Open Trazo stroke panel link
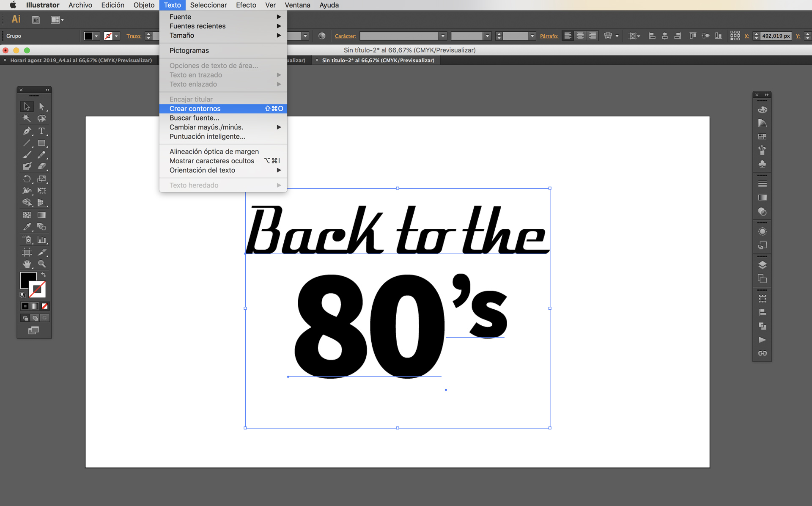The height and width of the screenshot is (506, 812). pyautogui.click(x=134, y=36)
